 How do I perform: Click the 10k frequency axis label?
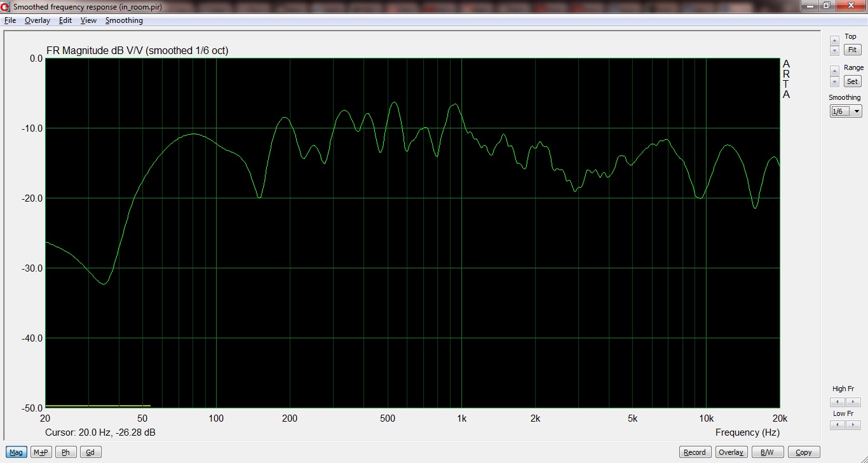click(x=706, y=418)
